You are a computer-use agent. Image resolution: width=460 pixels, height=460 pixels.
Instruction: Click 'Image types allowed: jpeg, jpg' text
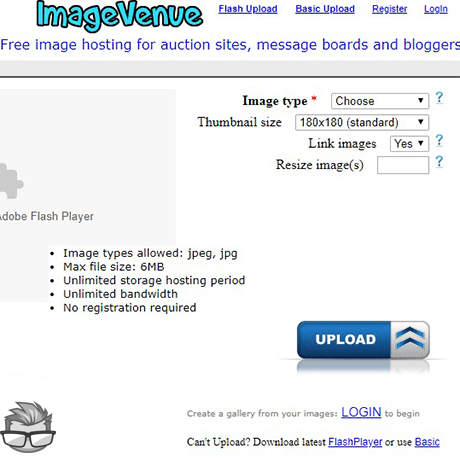click(x=150, y=253)
